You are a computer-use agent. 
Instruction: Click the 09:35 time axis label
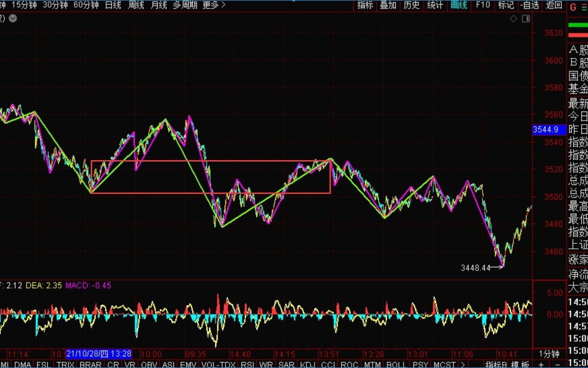coord(195,354)
